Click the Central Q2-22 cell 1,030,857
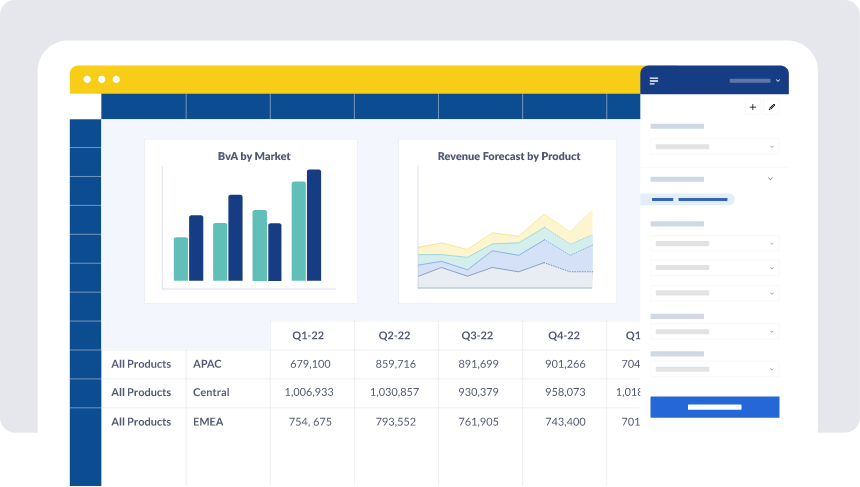 click(394, 392)
